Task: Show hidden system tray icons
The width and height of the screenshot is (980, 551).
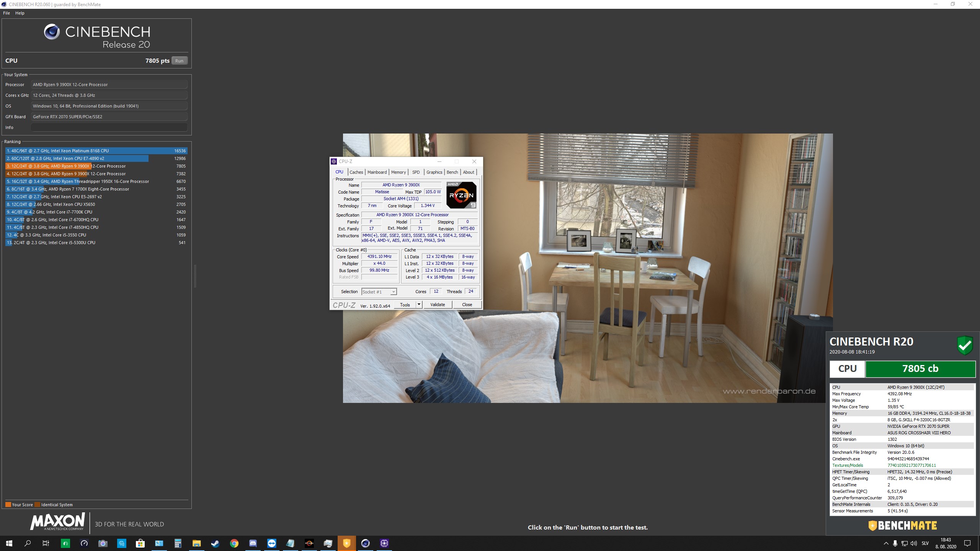Action: coord(886,543)
